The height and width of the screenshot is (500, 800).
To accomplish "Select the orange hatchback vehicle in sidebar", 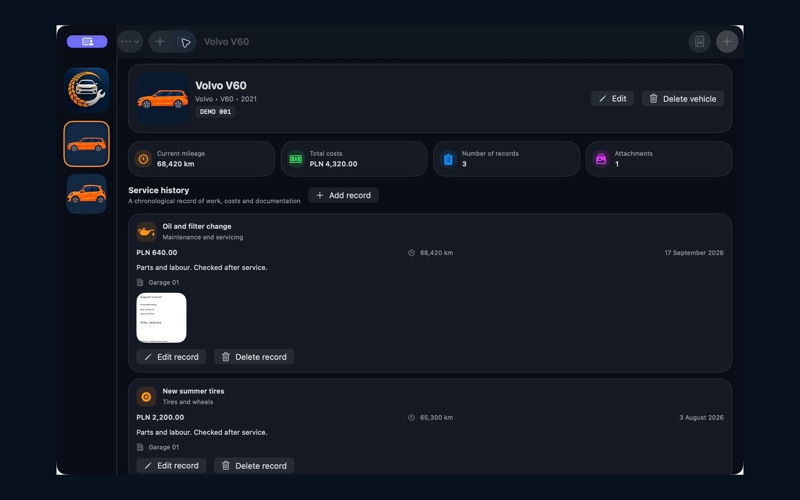I will click(87, 194).
